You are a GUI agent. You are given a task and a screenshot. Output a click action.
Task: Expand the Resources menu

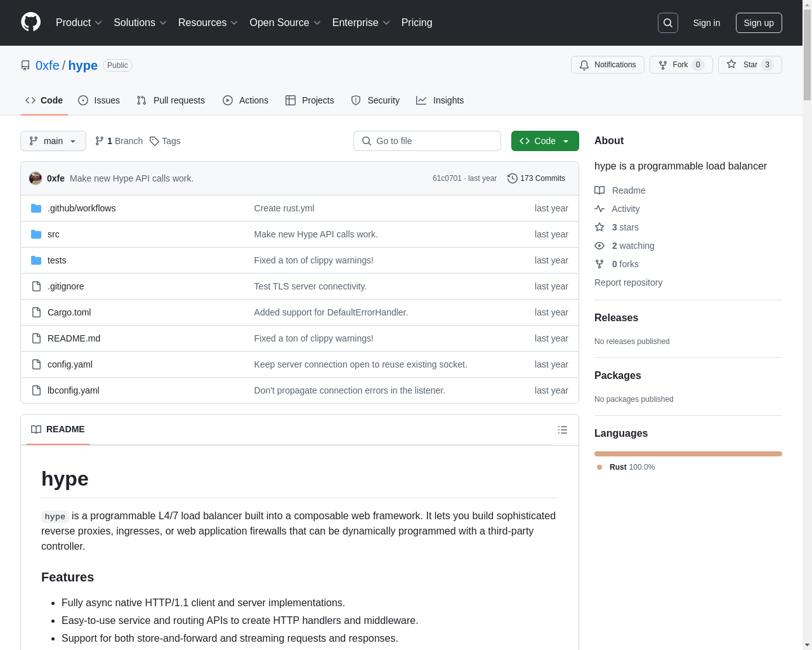[x=208, y=23]
